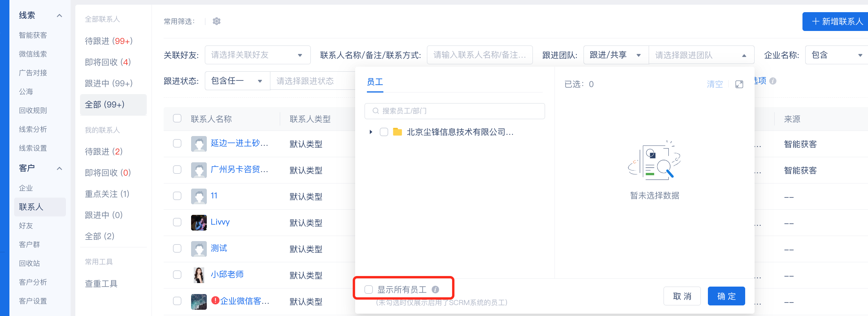This screenshot has height=316, width=868.
Task: Click 确定 to confirm team selection
Action: click(x=726, y=296)
